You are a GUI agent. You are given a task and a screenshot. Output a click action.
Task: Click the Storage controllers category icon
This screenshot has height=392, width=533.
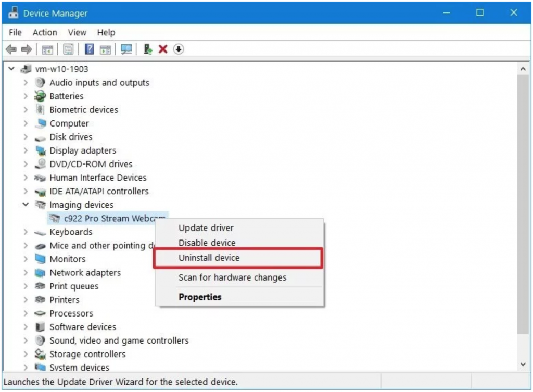tap(40, 354)
